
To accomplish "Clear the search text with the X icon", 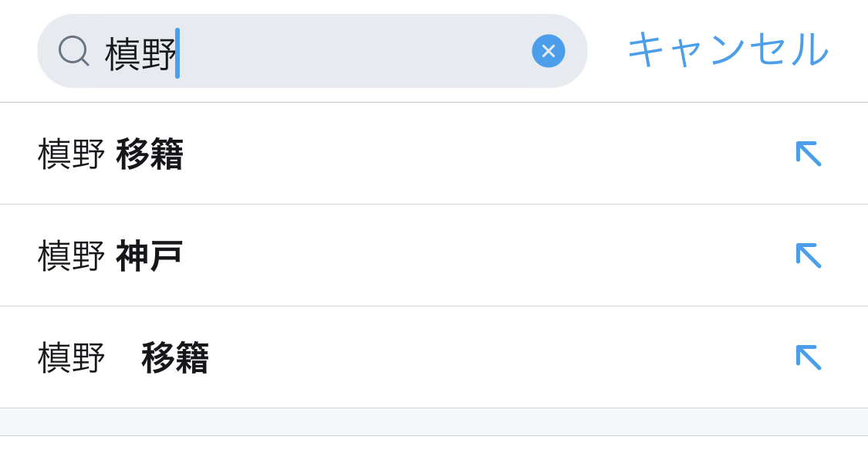I will [548, 51].
